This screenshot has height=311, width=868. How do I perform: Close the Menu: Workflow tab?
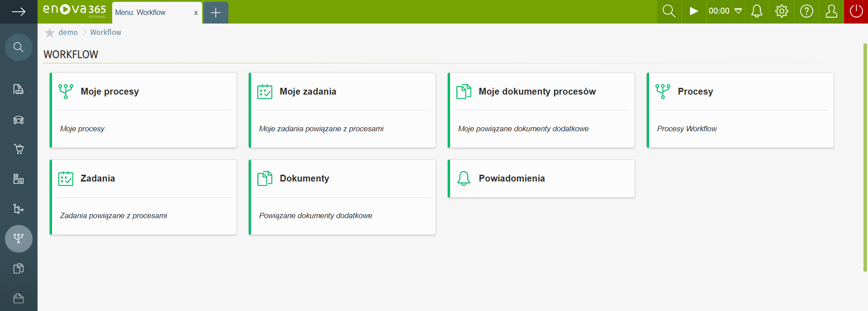tap(196, 13)
